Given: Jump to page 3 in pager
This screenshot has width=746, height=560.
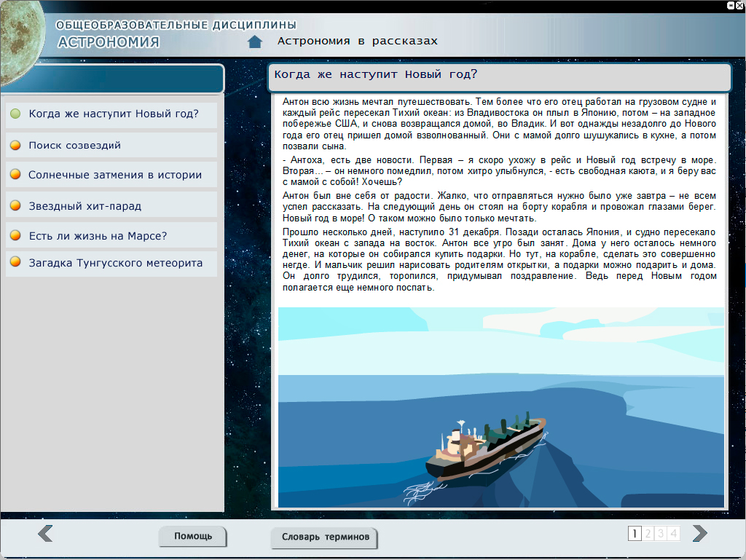Looking at the screenshot, I should coord(660,534).
